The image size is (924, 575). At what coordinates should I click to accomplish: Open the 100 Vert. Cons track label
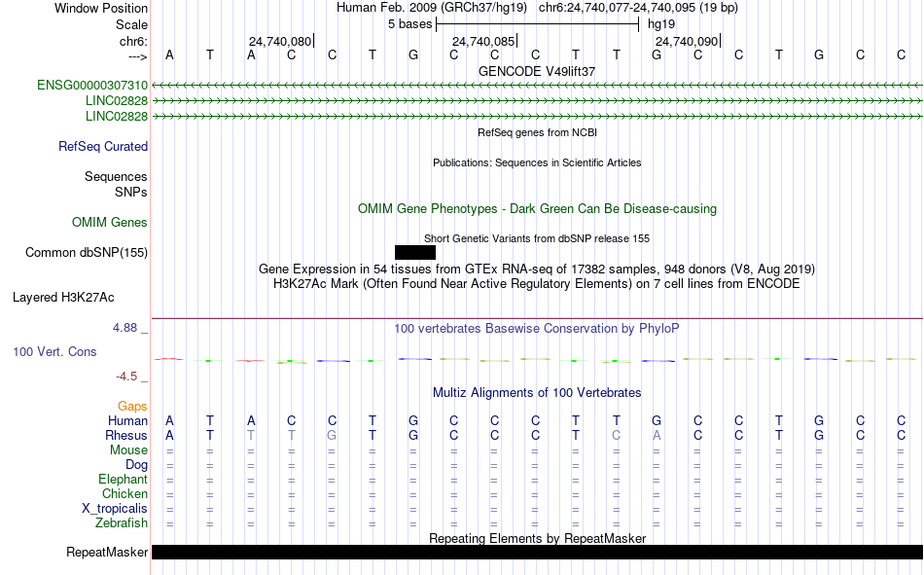click(54, 351)
